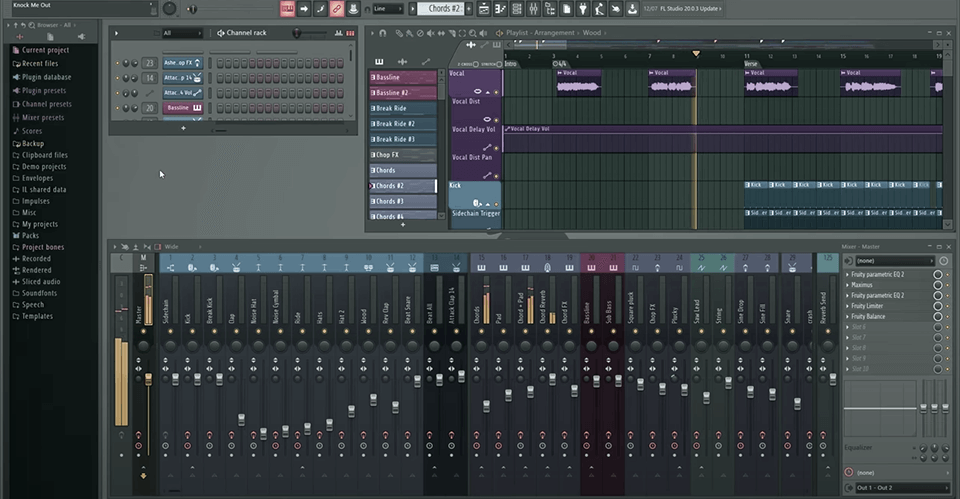Select the Break Ride pattern in picker

(402, 108)
